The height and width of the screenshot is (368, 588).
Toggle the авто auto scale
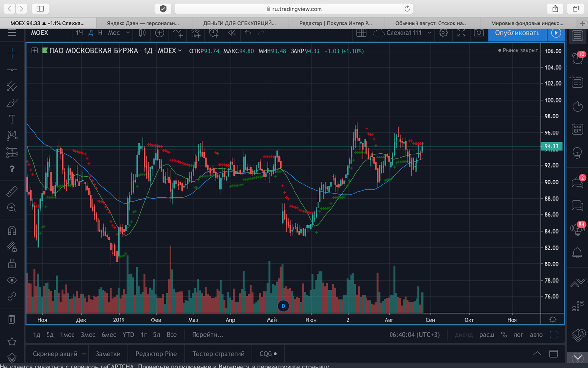click(x=536, y=335)
